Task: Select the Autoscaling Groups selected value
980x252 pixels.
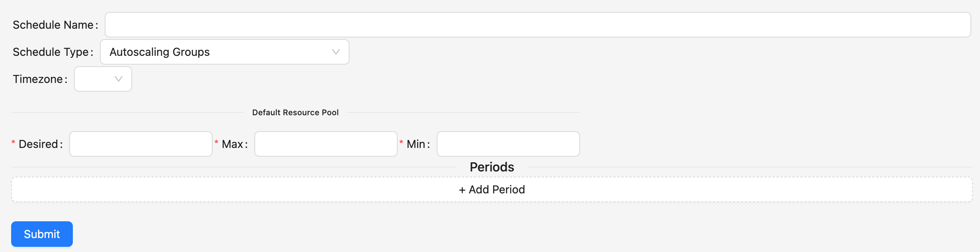Action: coord(160,52)
